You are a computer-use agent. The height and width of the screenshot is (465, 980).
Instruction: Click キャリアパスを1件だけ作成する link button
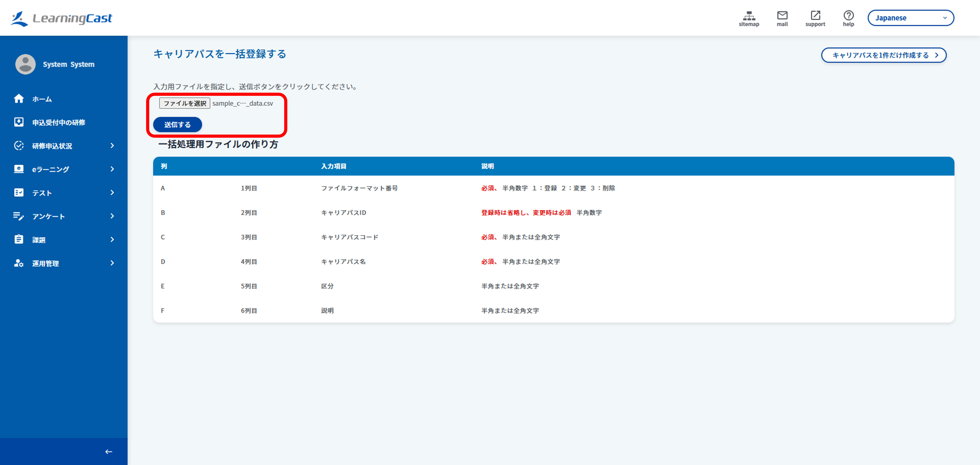pyautogui.click(x=884, y=55)
